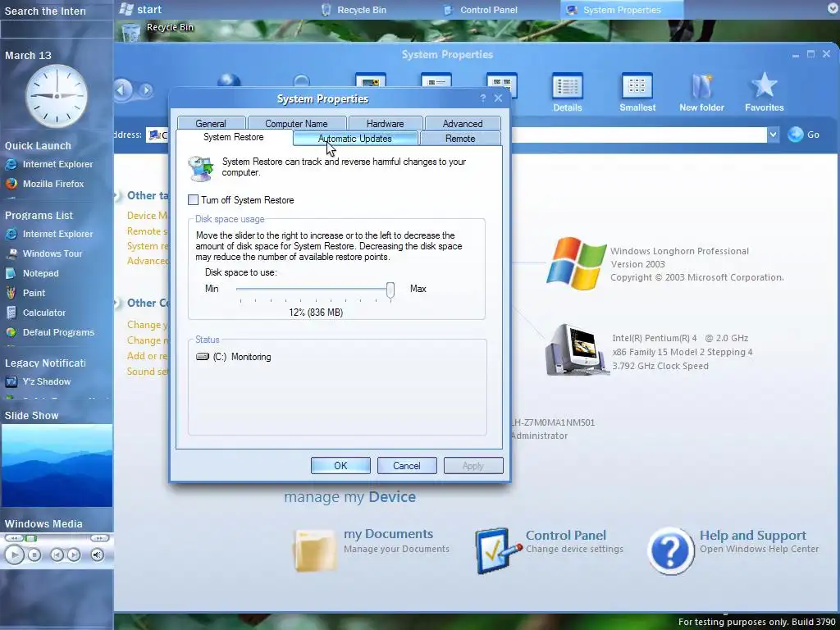This screenshot has height=630, width=840.
Task: Switch to the General tab
Action: click(x=211, y=123)
